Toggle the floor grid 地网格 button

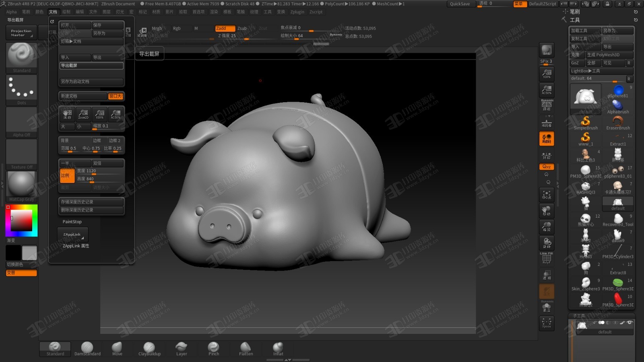pos(547,122)
